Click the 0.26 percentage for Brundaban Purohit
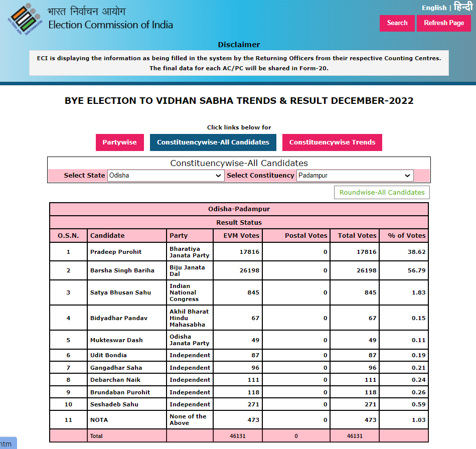 click(418, 392)
